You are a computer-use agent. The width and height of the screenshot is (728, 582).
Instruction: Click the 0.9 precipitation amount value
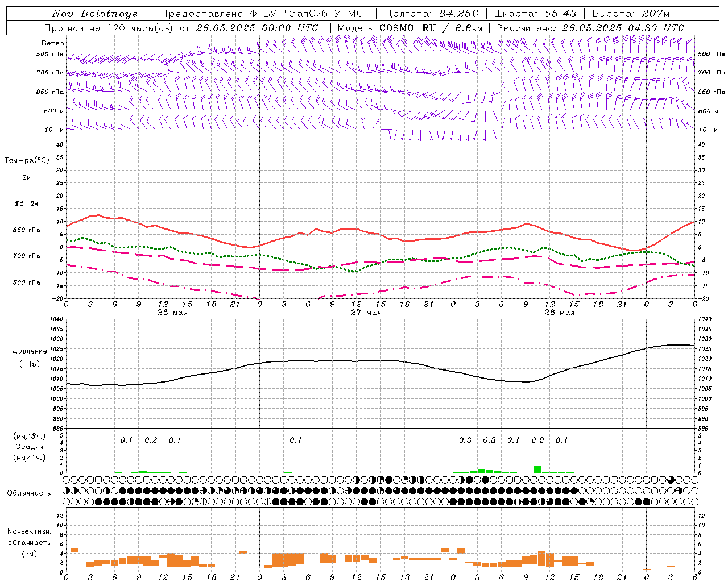tap(537, 440)
